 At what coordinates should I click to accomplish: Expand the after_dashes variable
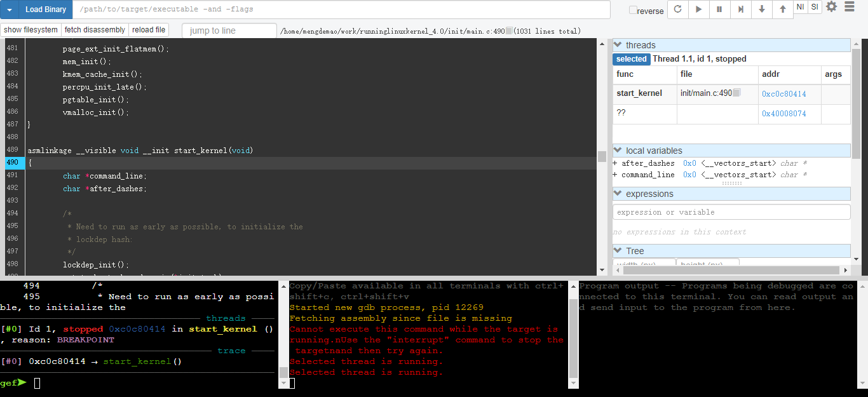[x=615, y=163]
